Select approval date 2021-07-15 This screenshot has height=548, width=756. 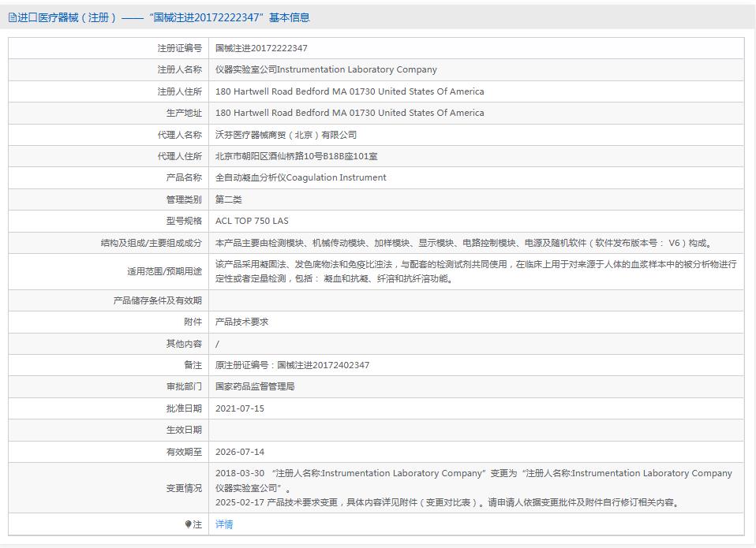click(240, 408)
